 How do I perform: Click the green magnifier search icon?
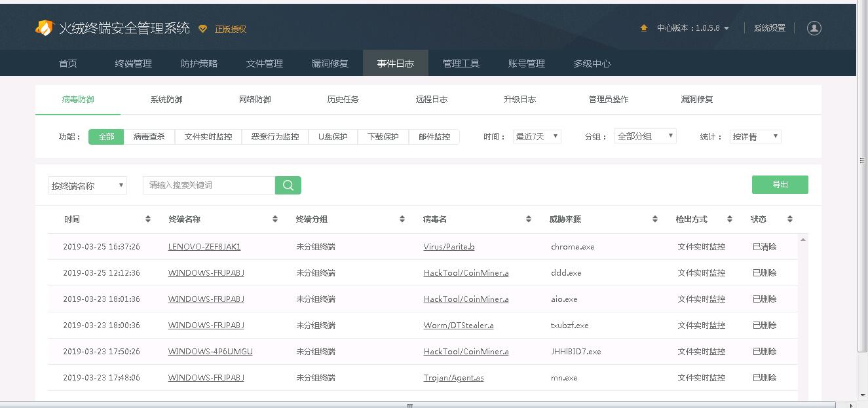click(x=288, y=185)
